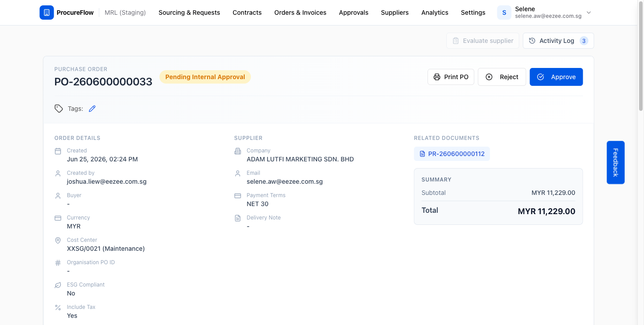Click the card icon next to Payment Terms
Image resolution: width=644 pixels, height=325 pixels.
click(237, 196)
